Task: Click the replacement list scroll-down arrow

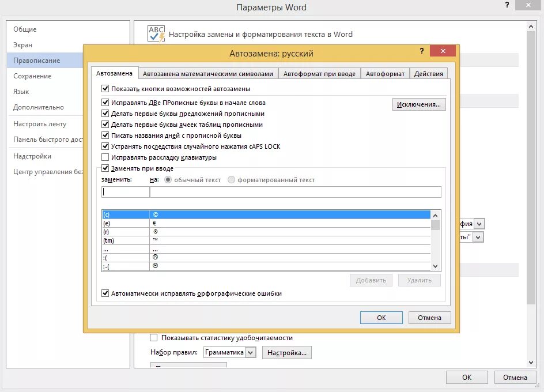Action: 436,266
